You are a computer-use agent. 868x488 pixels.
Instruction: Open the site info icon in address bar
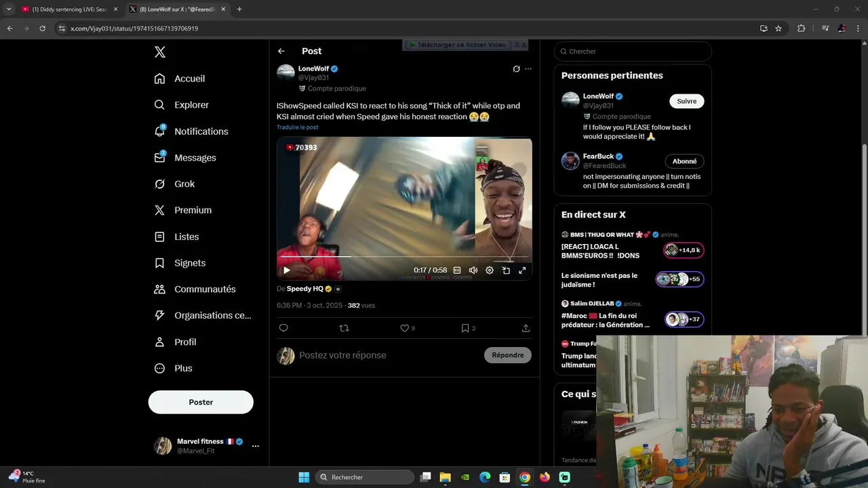(x=62, y=28)
